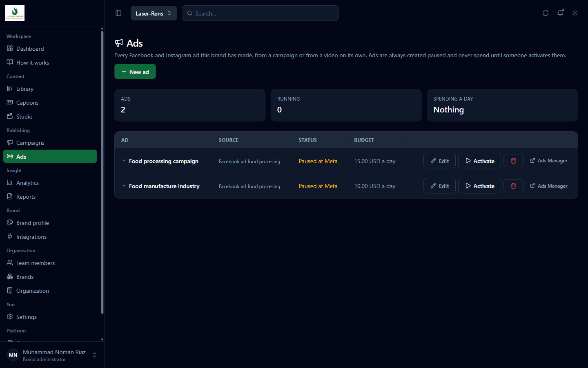Viewport: 588px width, 368px height.
Task: Delete the Food processing campaign ad
Action: click(513, 161)
